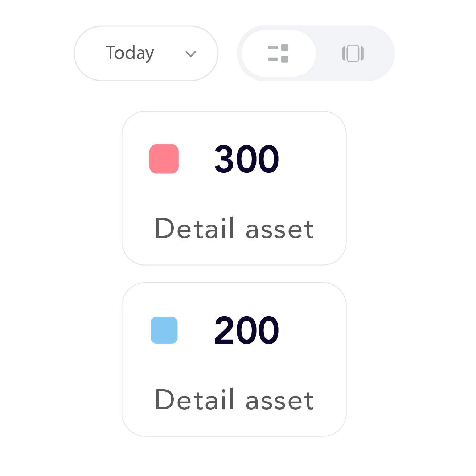Open Detail asset under the 200 value

pyautogui.click(x=234, y=400)
